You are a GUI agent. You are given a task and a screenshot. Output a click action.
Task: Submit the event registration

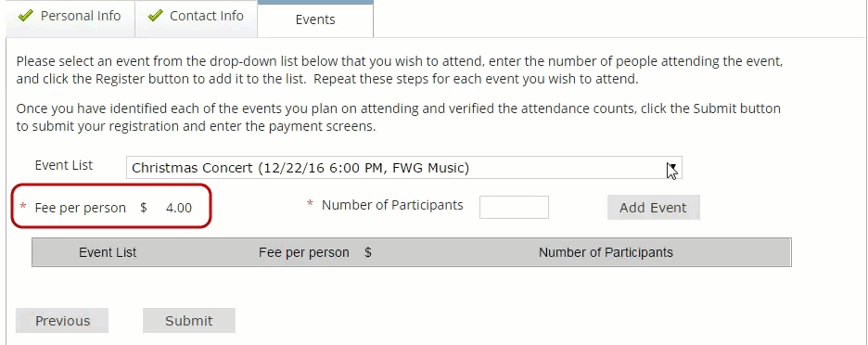pos(189,321)
